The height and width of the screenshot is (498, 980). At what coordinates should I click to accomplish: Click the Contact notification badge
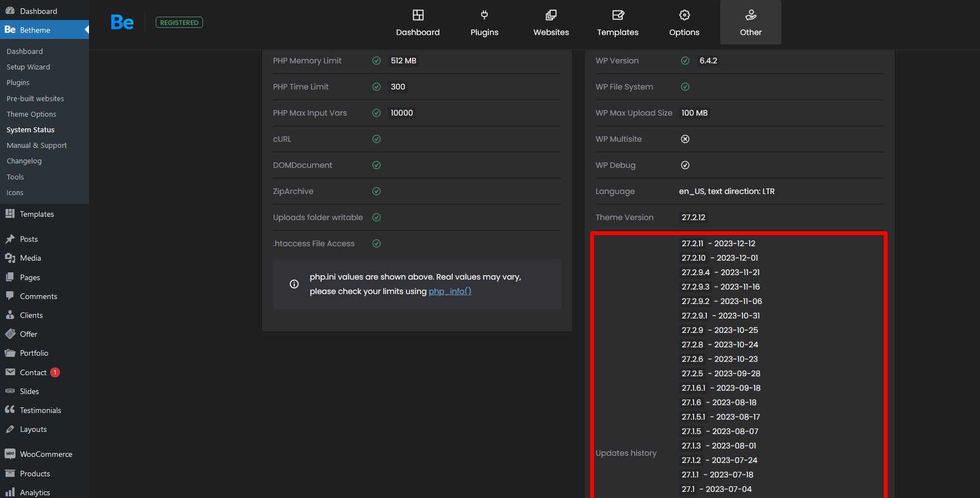[x=55, y=372]
